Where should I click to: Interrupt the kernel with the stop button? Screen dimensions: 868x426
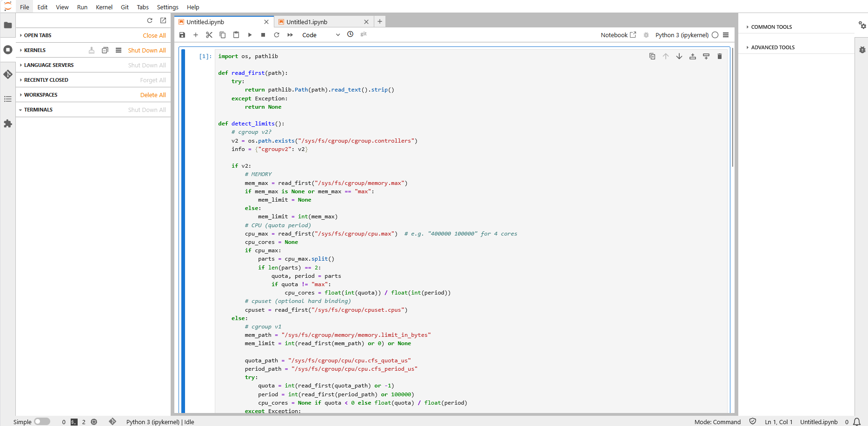point(263,35)
